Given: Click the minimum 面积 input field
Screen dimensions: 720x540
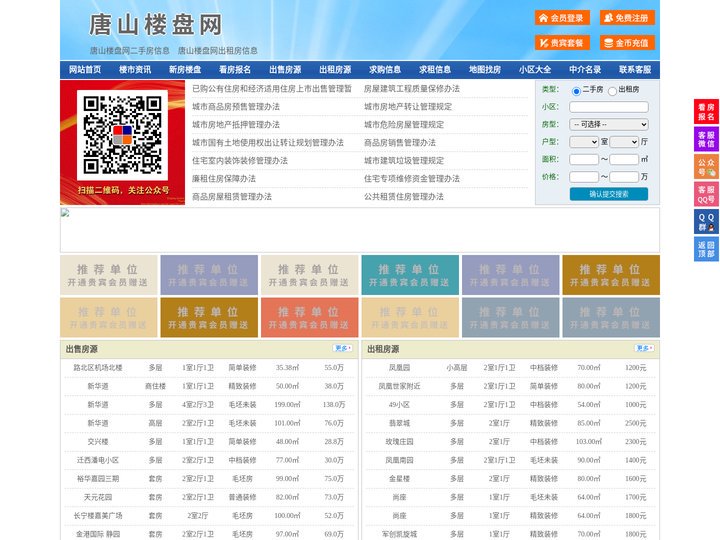Looking at the screenshot, I should 584,159.
